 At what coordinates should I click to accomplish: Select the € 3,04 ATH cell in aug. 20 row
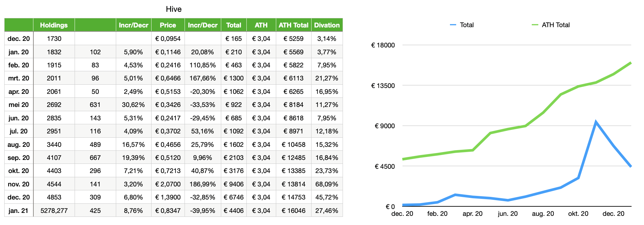261,145
